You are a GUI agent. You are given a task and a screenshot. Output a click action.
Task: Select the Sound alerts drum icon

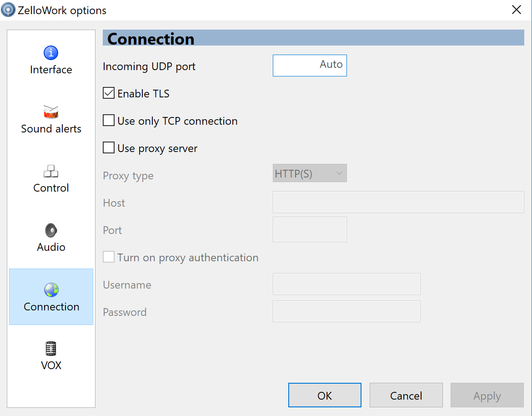pos(51,112)
